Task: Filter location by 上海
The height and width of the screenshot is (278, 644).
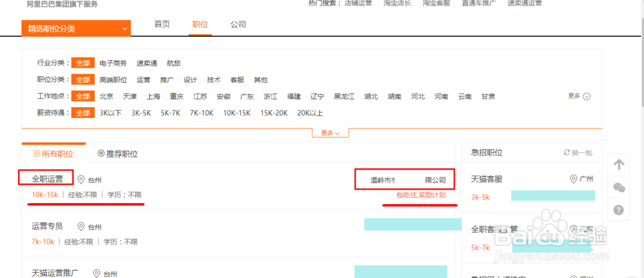Action: (x=153, y=96)
